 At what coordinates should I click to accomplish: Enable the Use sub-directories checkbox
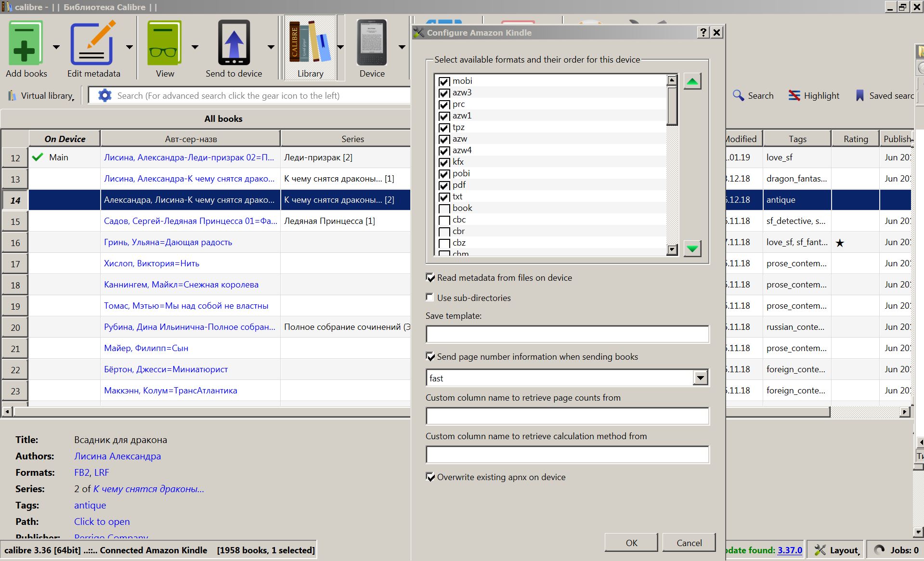point(430,298)
